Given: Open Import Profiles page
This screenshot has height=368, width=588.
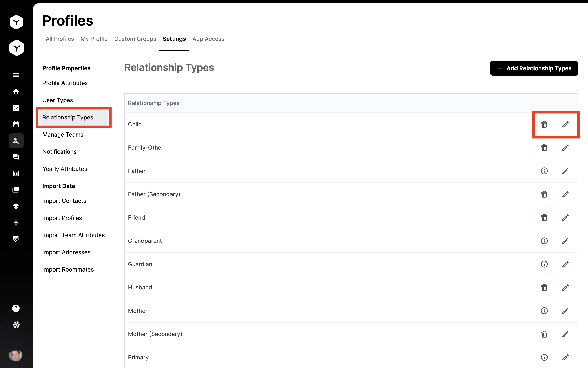Looking at the screenshot, I should coord(62,218).
